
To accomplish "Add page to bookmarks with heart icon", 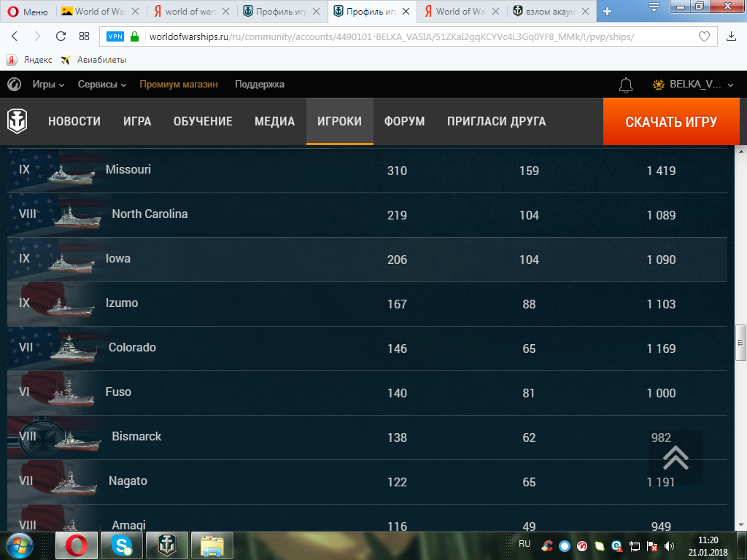I will 704,36.
